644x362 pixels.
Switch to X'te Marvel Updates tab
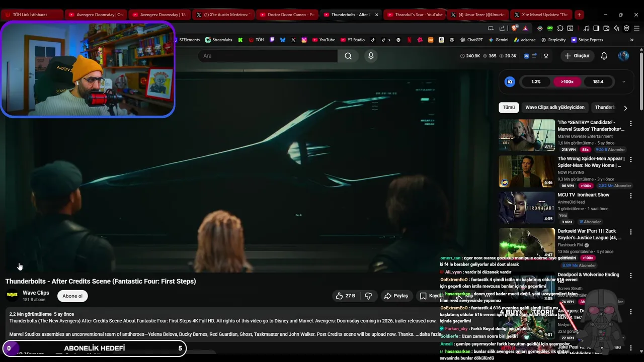pos(540,15)
